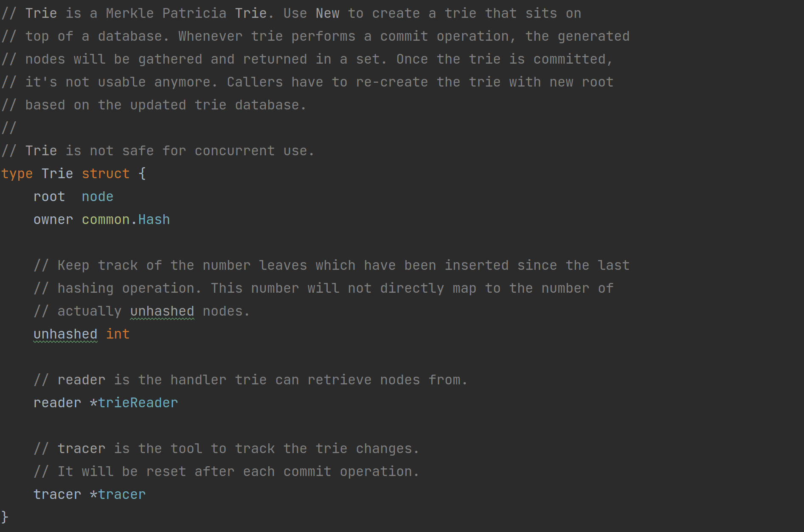Click the 'owner' field name
Screen dimensions: 804x532
point(53,219)
